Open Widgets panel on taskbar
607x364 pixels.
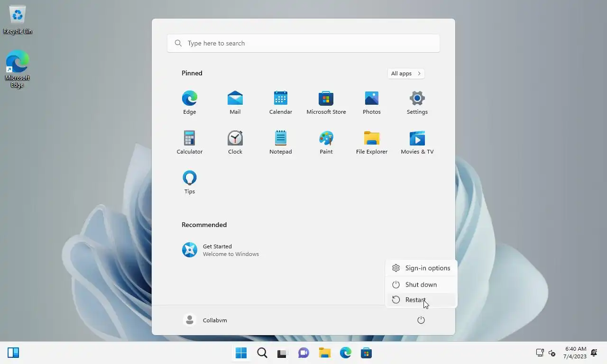(13, 353)
